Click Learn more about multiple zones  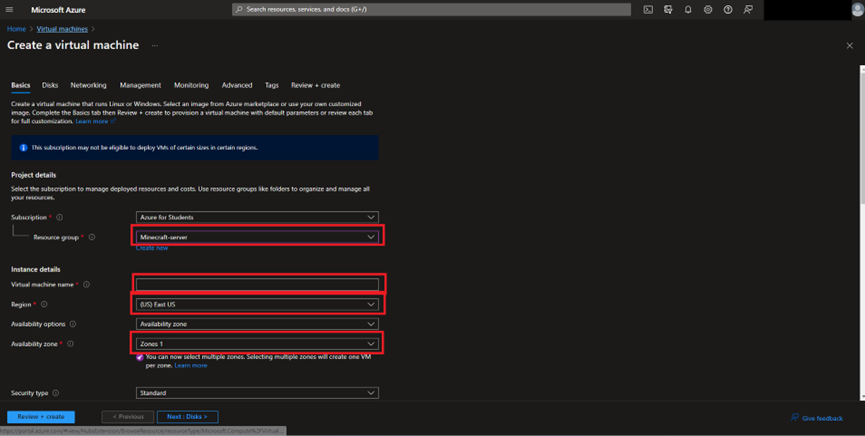pos(191,365)
